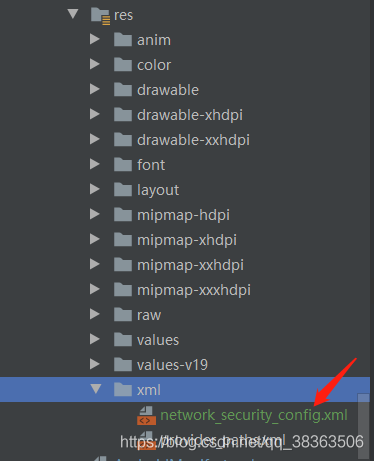
Task: Collapse the xml folder arrow
Action: click(x=96, y=389)
